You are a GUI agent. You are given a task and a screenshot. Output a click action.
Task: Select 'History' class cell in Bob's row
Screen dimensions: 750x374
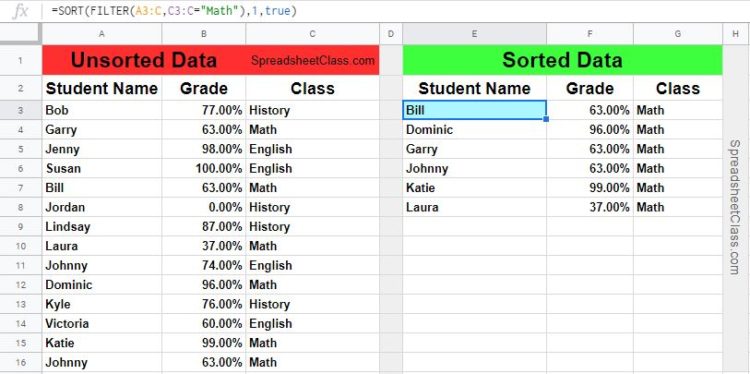[312, 110]
